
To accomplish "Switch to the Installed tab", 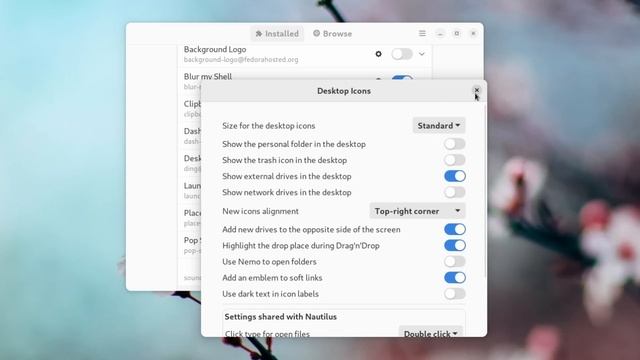I will [x=277, y=33].
